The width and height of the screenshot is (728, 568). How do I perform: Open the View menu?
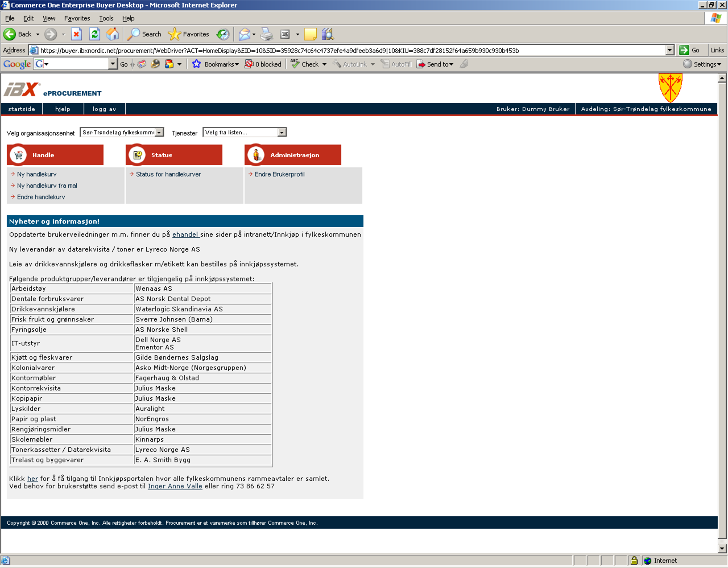point(49,18)
